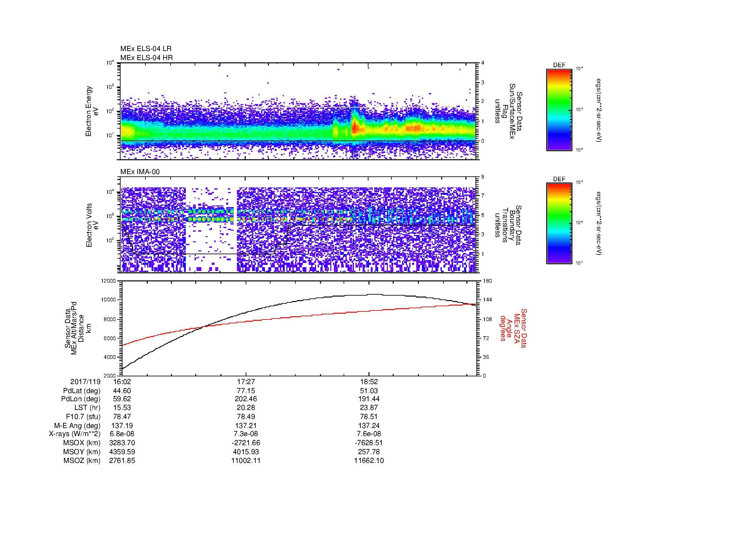Viewport: 756px width, 534px height.
Task: Click the 'MSOY (km)' row label
Action: pyautogui.click(x=82, y=452)
